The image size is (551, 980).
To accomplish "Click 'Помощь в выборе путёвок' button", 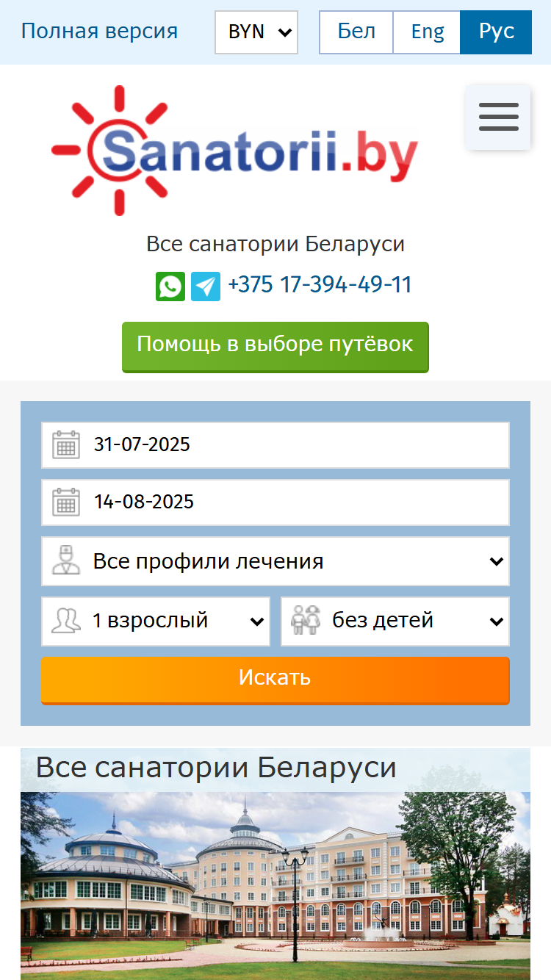I will pos(275,346).
